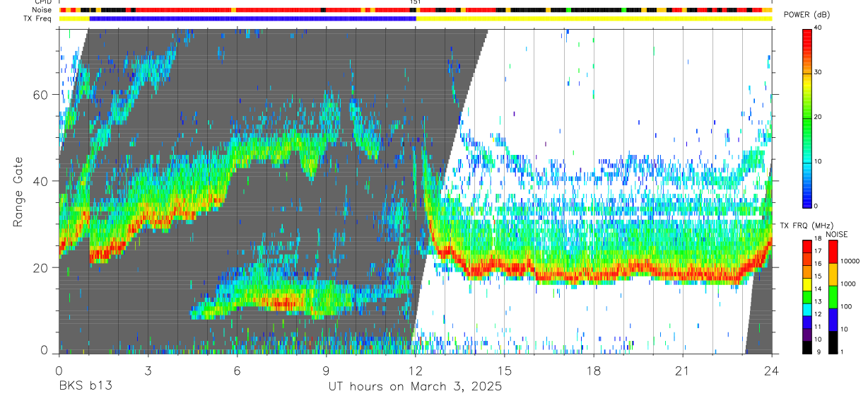Click the '12' tick label on the UT hours axis
868x401 pixels.
[415, 371]
